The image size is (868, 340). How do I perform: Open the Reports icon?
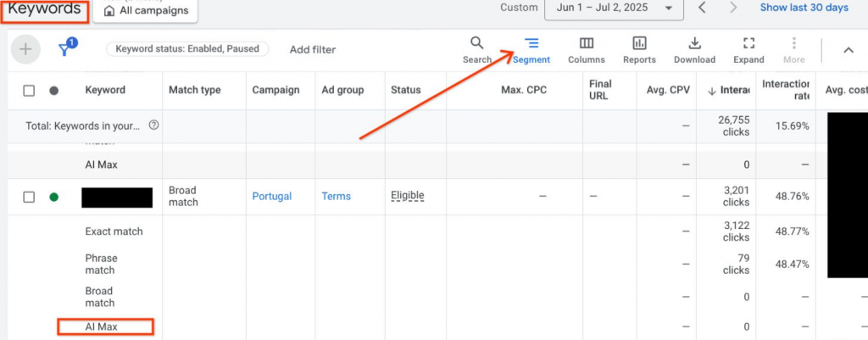point(639,43)
